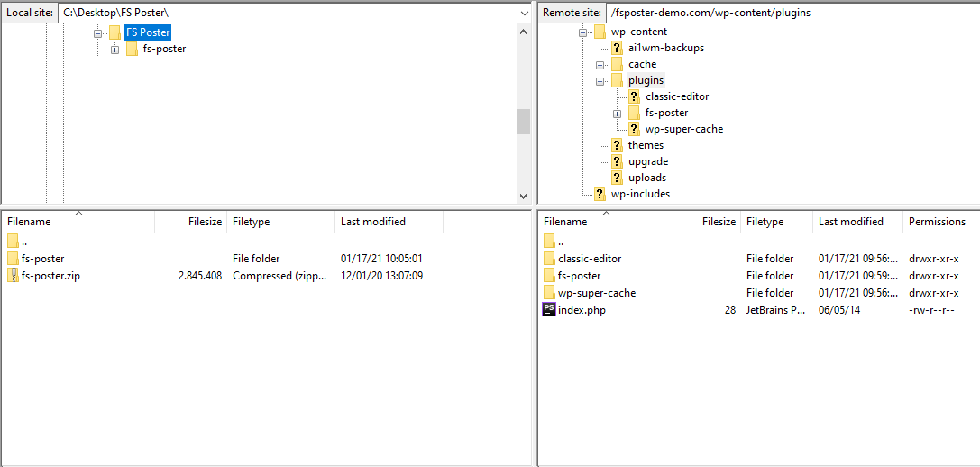Select upgrade folder in remote tree
Image resolution: width=980 pixels, height=467 pixels.
pyautogui.click(x=647, y=161)
